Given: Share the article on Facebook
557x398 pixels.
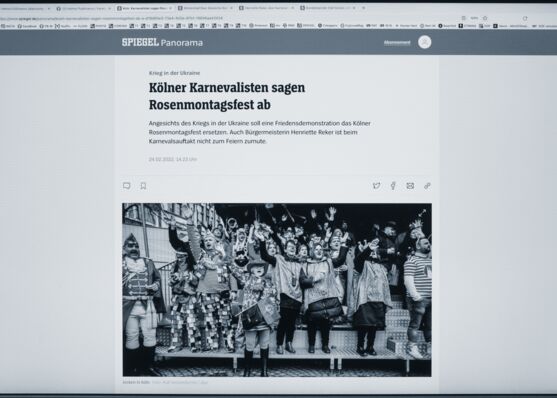Looking at the screenshot, I should tap(393, 186).
